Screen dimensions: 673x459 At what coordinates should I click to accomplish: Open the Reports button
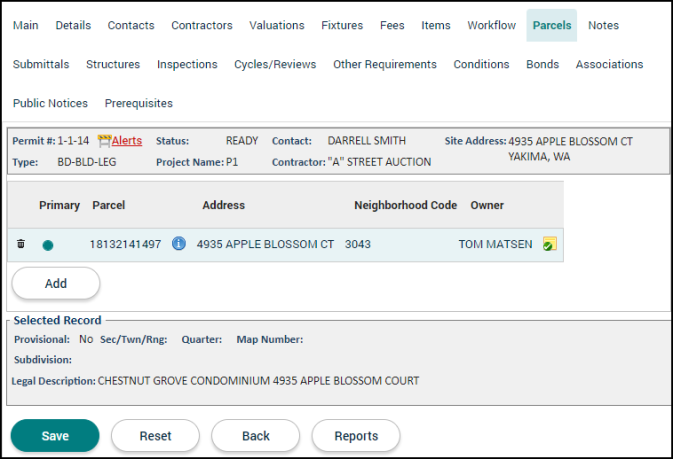356,436
